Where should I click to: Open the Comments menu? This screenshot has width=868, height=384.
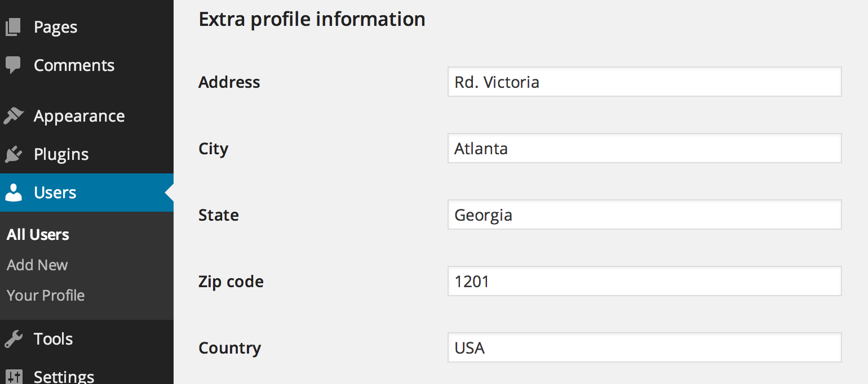point(74,65)
